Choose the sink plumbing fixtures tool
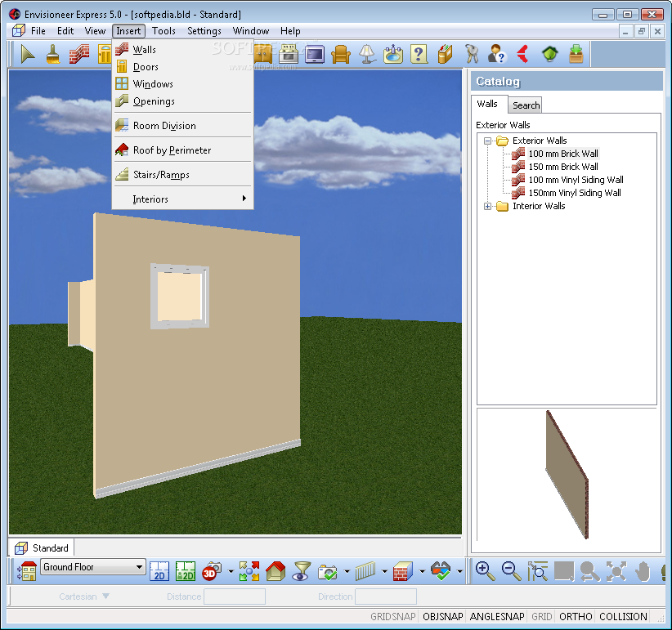Viewport: 672px width, 630px height. coord(393,55)
